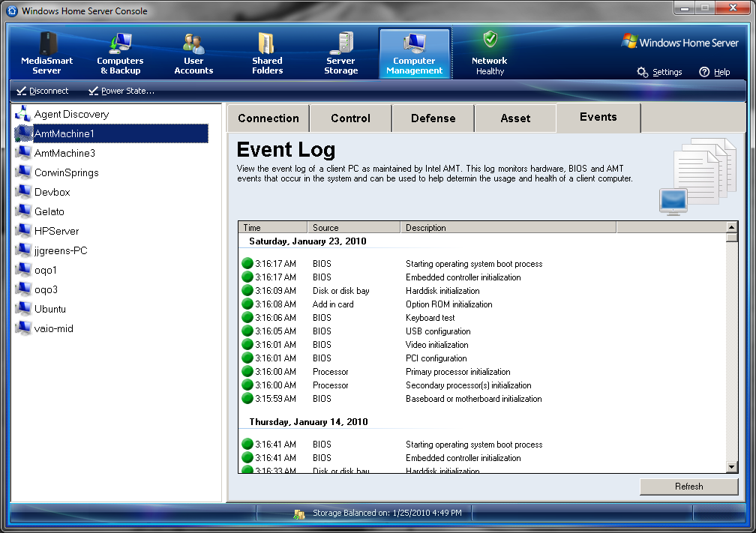Select the USB configuration event row

pos(482,331)
